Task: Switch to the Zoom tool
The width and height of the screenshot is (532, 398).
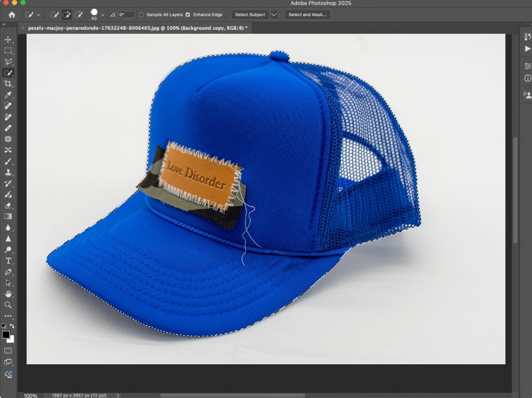Action: click(x=8, y=305)
